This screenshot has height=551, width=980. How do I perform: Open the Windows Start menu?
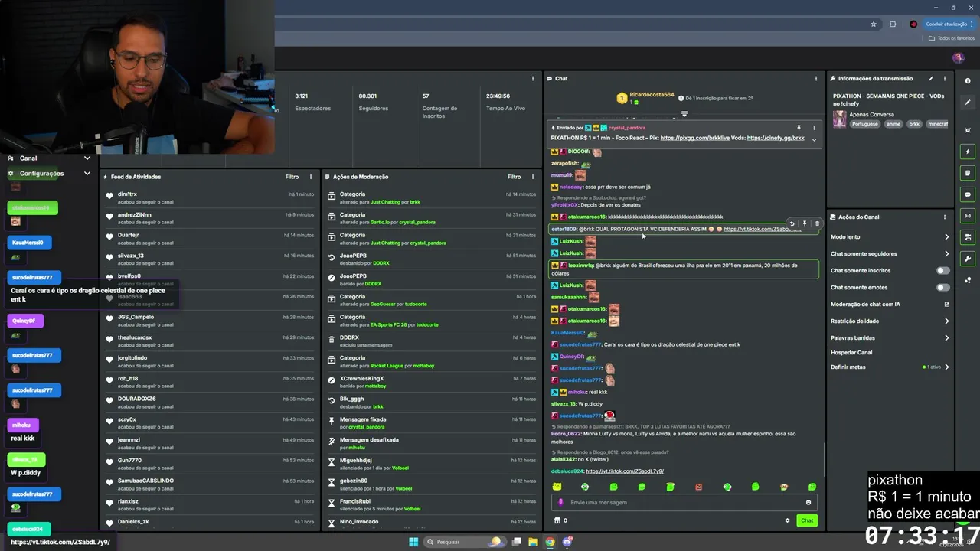(413, 542)
